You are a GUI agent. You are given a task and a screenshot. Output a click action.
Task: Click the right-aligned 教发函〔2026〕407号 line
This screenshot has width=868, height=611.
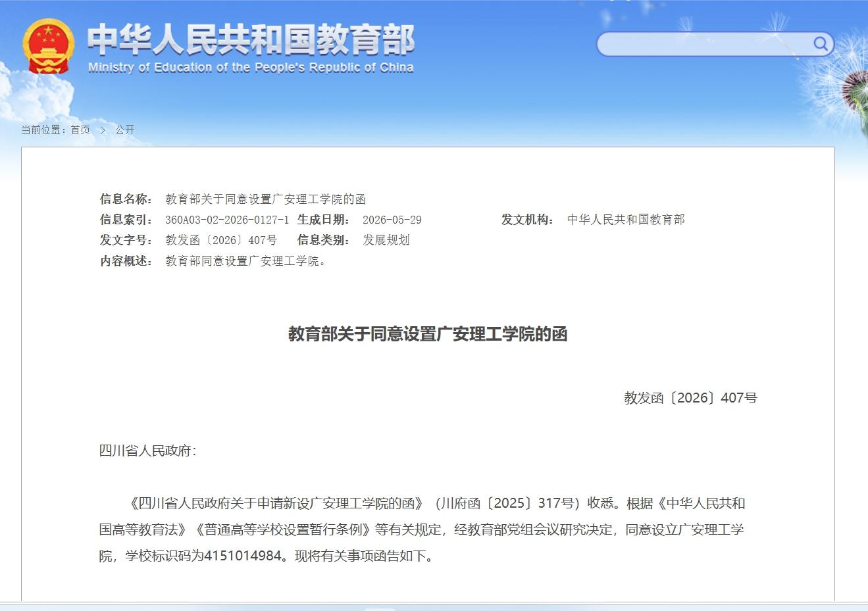click(x=691, y=398)
